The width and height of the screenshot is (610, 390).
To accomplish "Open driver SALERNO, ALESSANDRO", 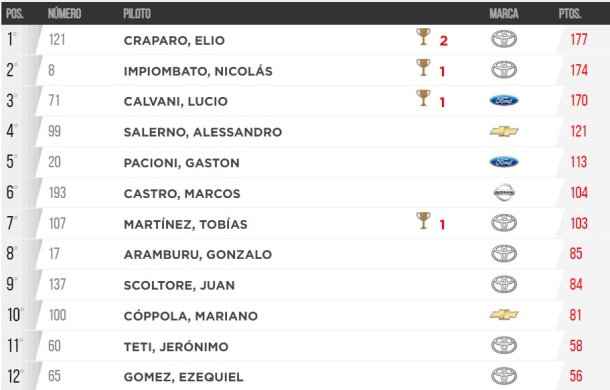I will pyautogui.click(x=203, y=132).
